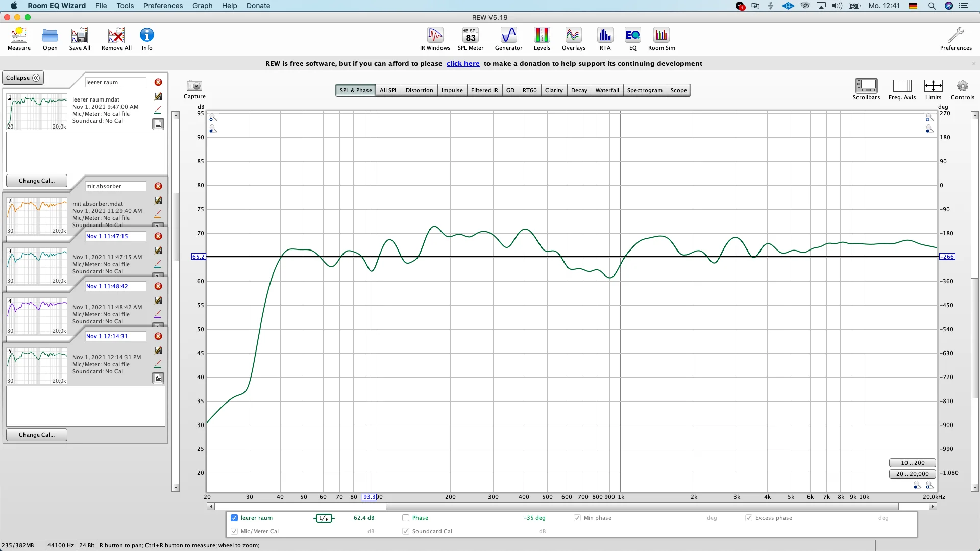Open the Graph menu

202,6
